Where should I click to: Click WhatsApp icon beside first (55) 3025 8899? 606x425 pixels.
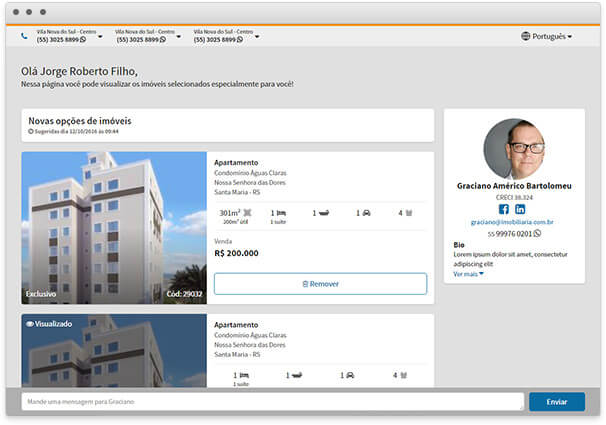pos(83,39)
